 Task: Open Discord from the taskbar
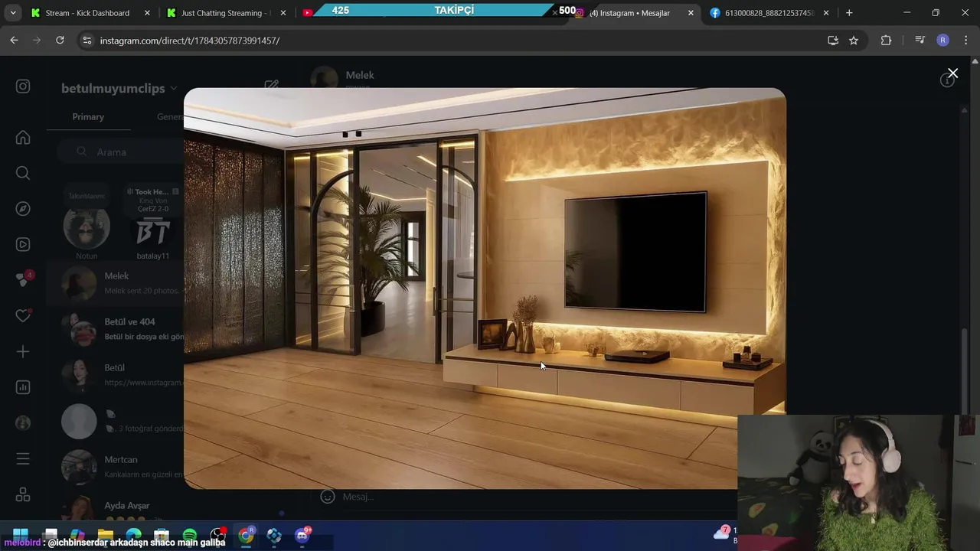coord(302,535)
